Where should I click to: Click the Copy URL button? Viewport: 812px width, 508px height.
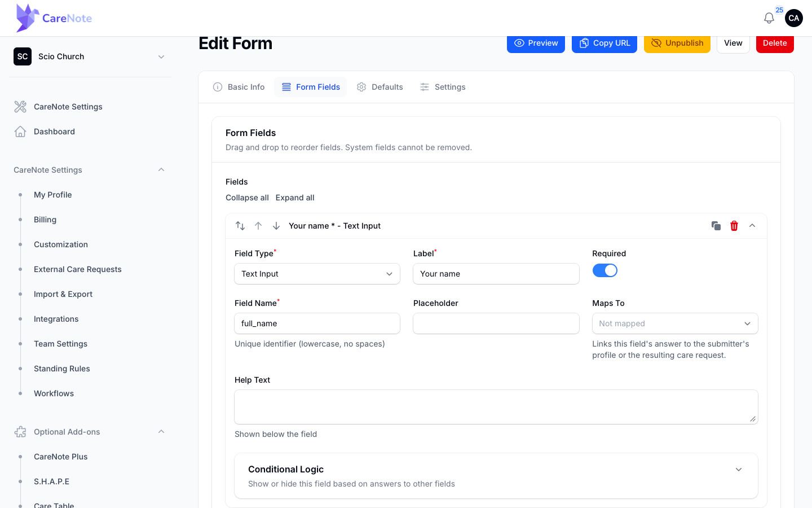(604, 43)
